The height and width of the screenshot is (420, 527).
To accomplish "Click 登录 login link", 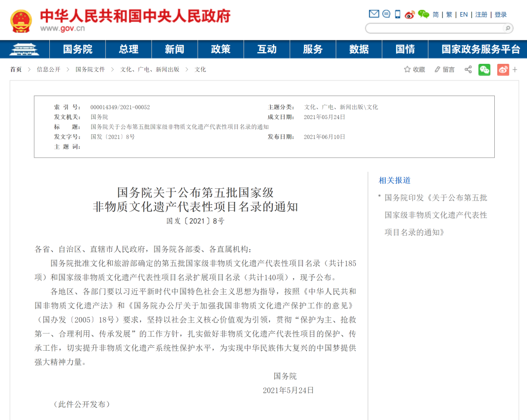I will 501,15.
